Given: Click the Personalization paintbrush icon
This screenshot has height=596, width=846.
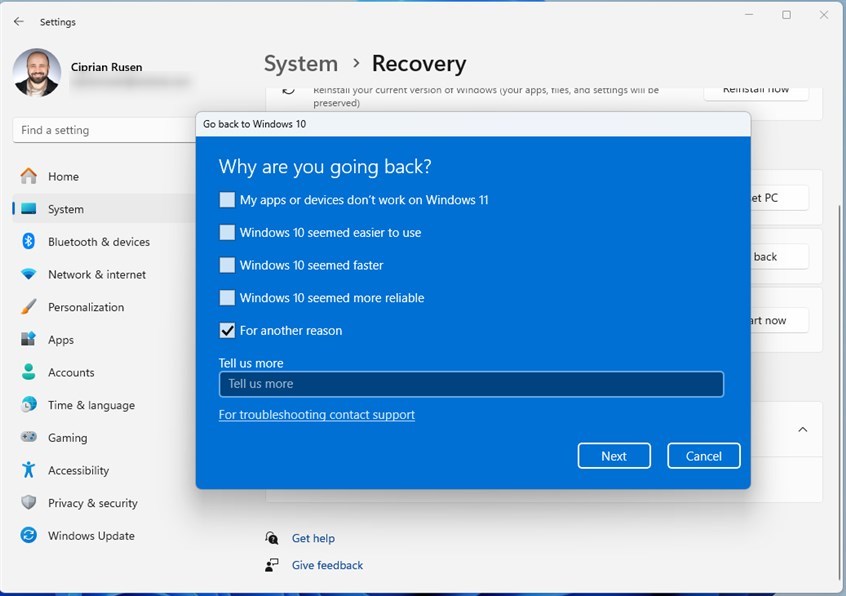Looking at the screenshot, I should click(29, 307).
